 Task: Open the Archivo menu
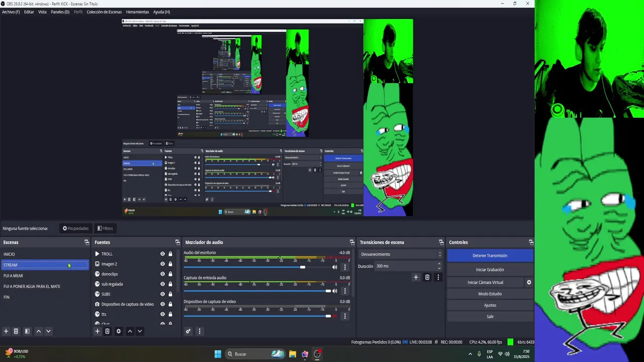click(x=11, y=12)
